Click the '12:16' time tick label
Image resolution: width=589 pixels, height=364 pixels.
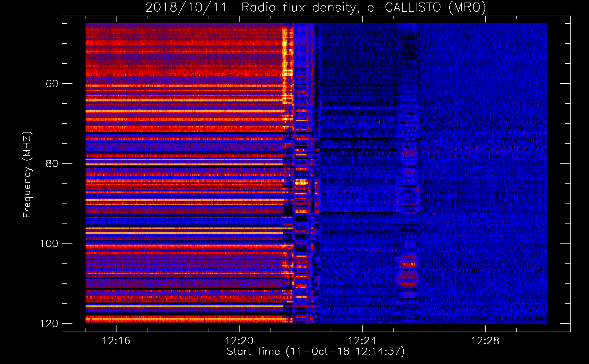tap(116, 341)
